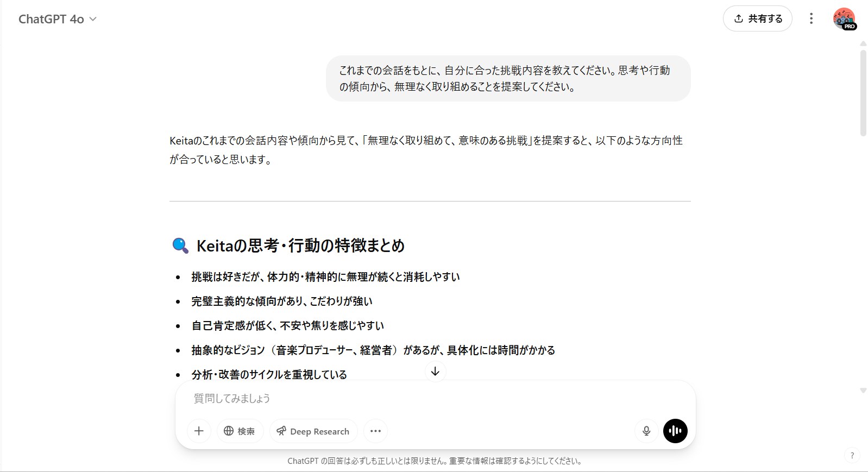Click the microphone dictation icon
This screenshot has width=868, height=472.
click(x=646, y=431)
